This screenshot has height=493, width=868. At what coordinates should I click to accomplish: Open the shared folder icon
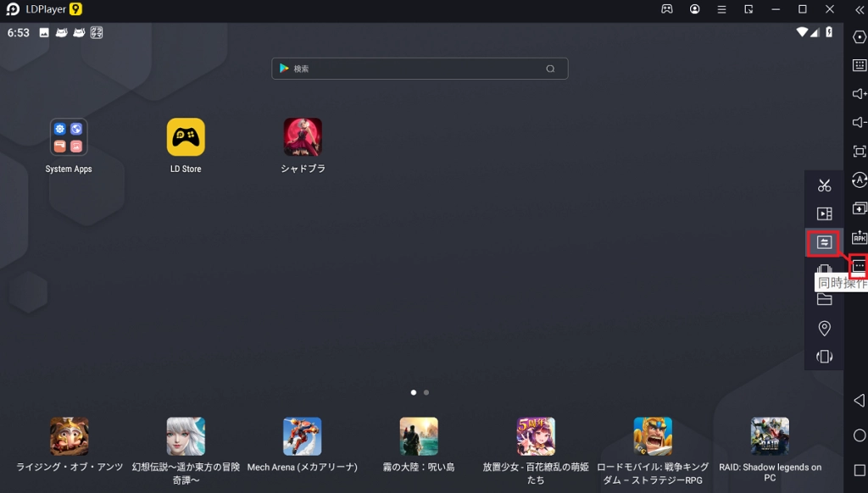pos(824,299)
